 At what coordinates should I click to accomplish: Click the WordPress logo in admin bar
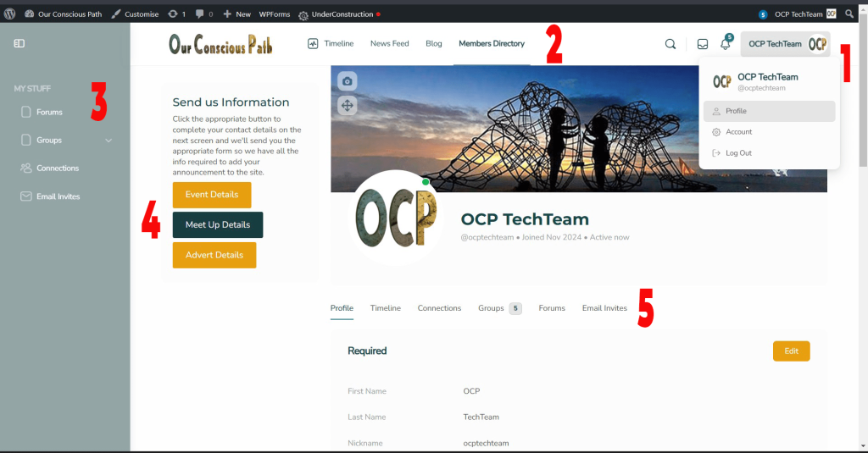pos(10,14)
